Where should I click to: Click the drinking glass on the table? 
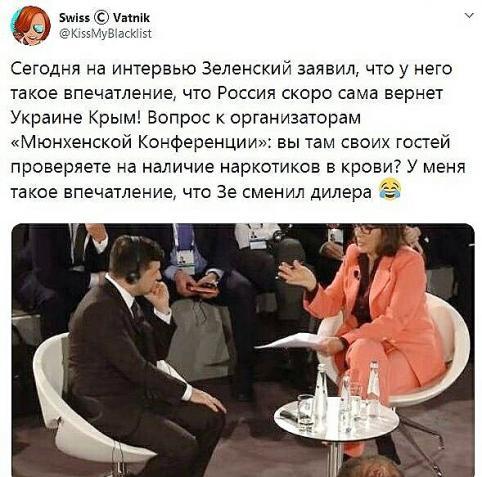[305, 410]
